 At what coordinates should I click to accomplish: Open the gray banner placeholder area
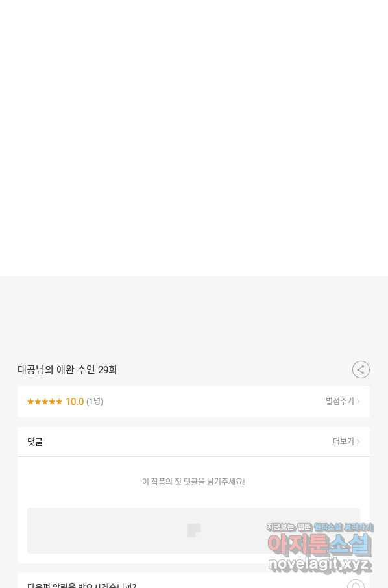193,530
